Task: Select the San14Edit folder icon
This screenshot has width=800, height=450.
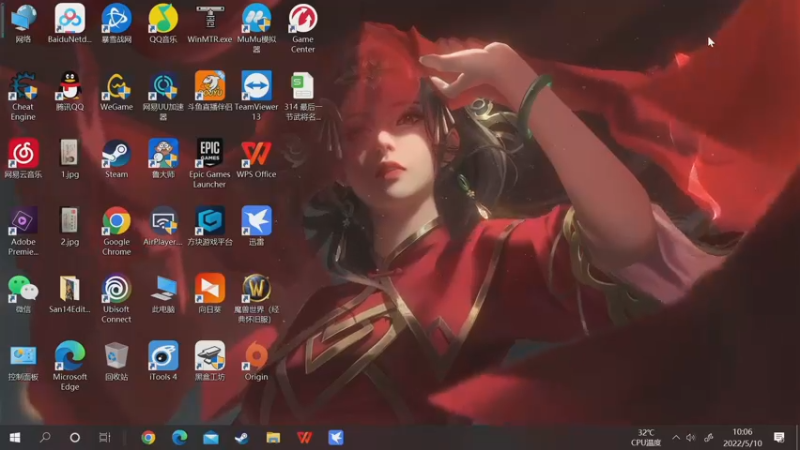Action: point(70,293)
